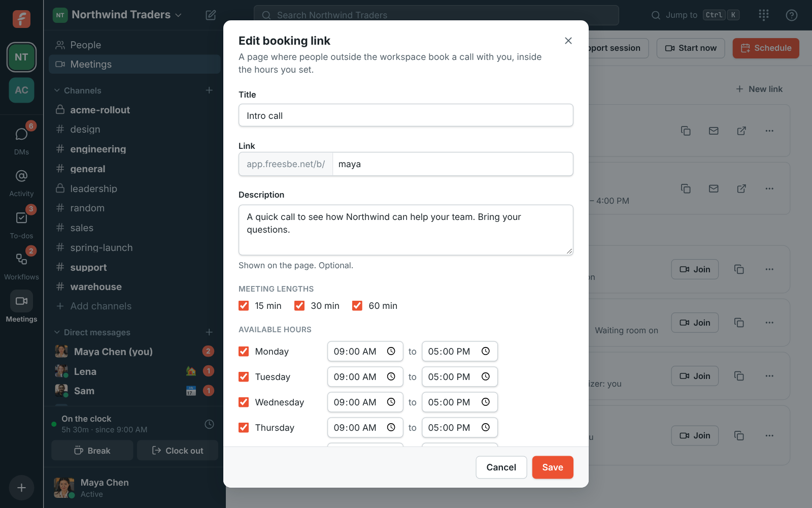This screenshot has width=812, height=508.
Task: Open the support channel
Action: pos(134,267)
